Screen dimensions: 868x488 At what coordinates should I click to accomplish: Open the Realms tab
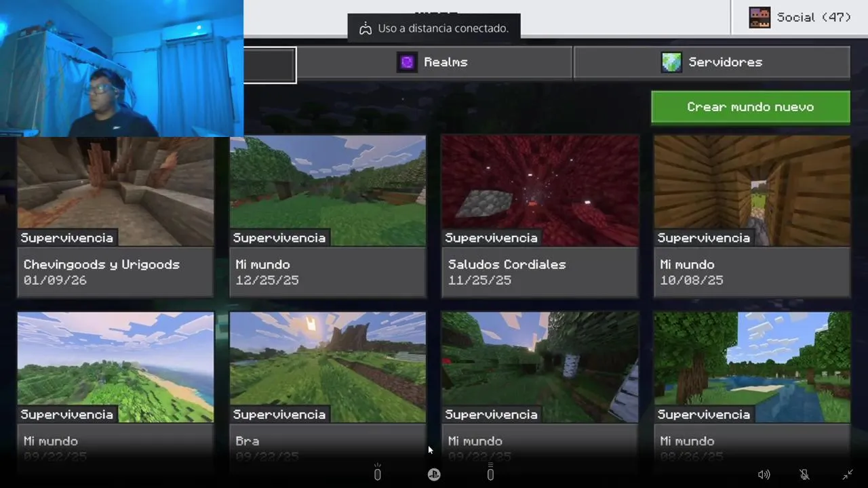pos(434,62)
